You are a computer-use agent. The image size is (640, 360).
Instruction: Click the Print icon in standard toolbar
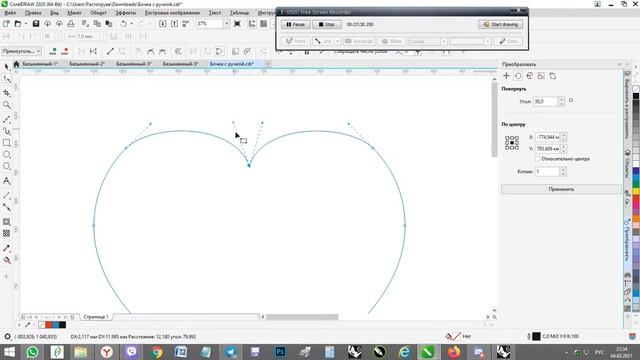(71, 24)
